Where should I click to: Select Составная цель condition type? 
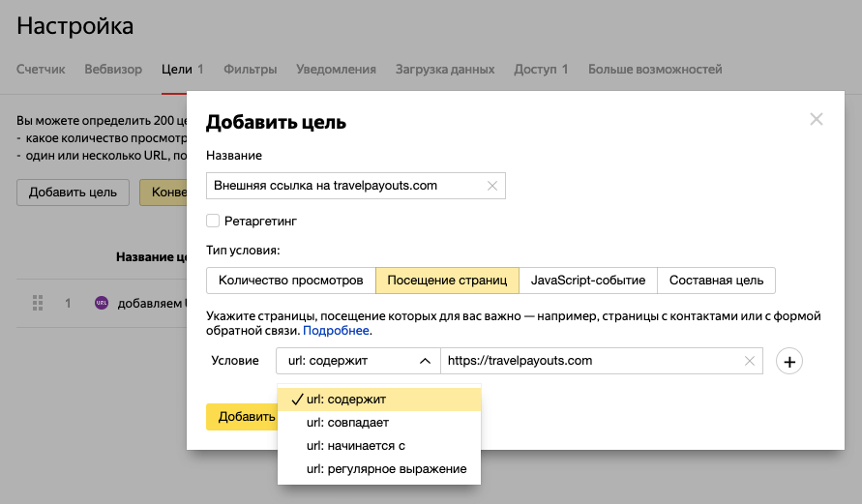click(716, 281)
